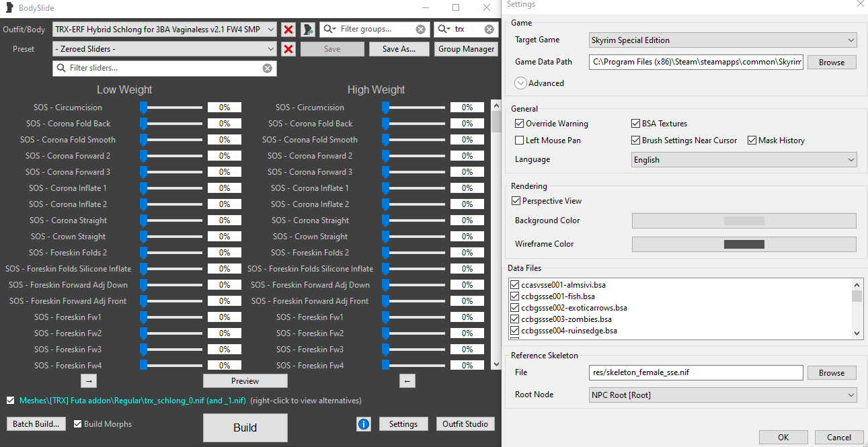Open the Outfit/Body dropdown
The height and width of the screenshot is (447, 868).
tap(165, 30)
